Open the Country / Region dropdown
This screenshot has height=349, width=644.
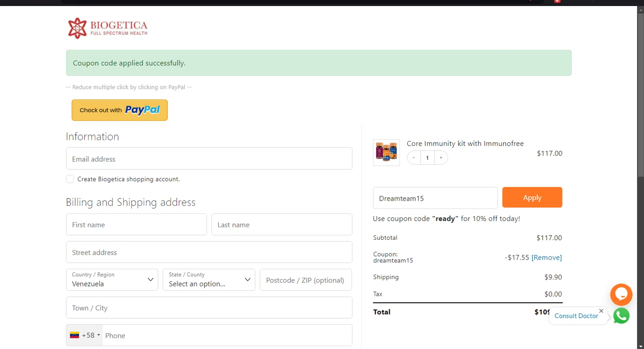[112, 280]
